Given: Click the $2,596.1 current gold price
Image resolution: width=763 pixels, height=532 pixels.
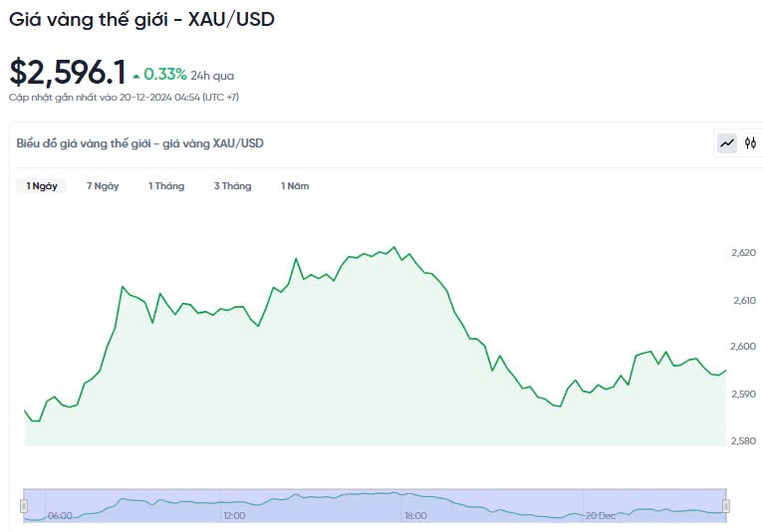Looking at the screenshot, I should 68,73.
